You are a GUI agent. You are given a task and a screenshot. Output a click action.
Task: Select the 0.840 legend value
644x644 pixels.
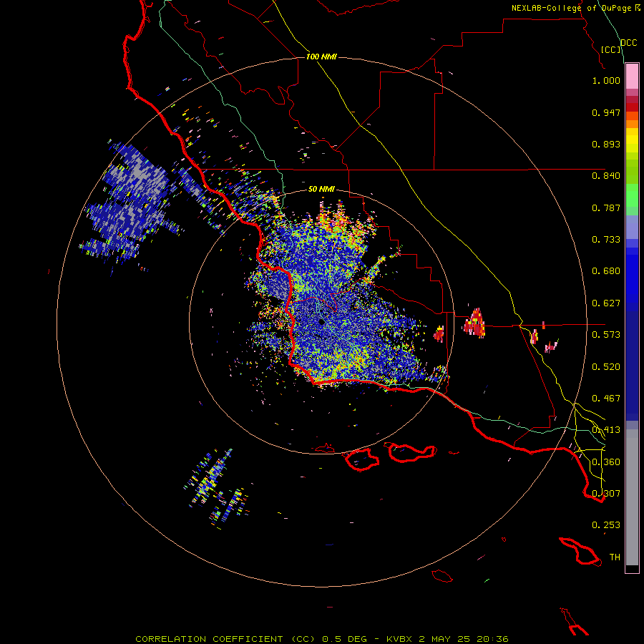606,176
